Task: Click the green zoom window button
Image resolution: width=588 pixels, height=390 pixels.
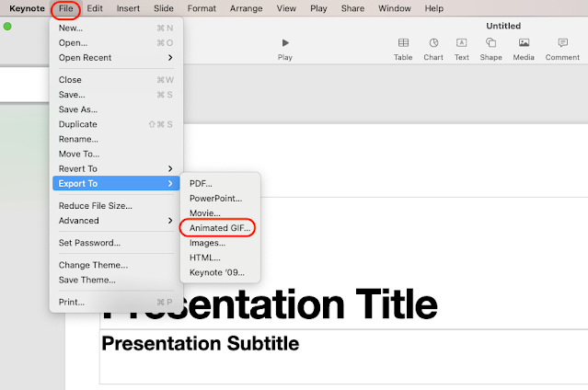Action: coord(7,27)
